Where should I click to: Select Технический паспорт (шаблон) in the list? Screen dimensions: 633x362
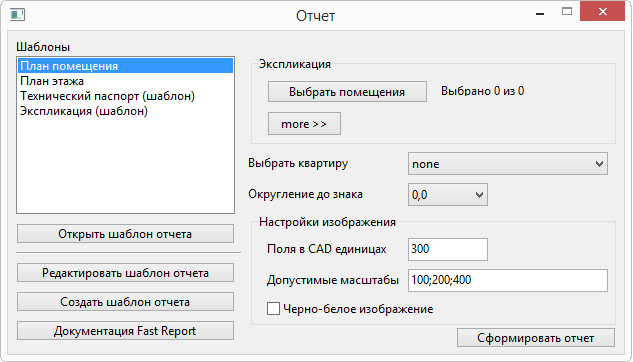[x=125, y=96]
